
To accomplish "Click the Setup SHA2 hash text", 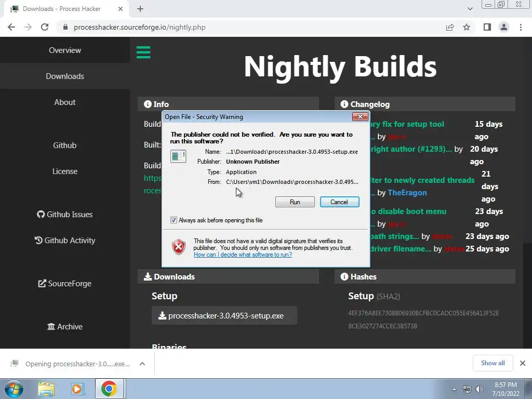I will pyautogui.click(x=423, y=320).
